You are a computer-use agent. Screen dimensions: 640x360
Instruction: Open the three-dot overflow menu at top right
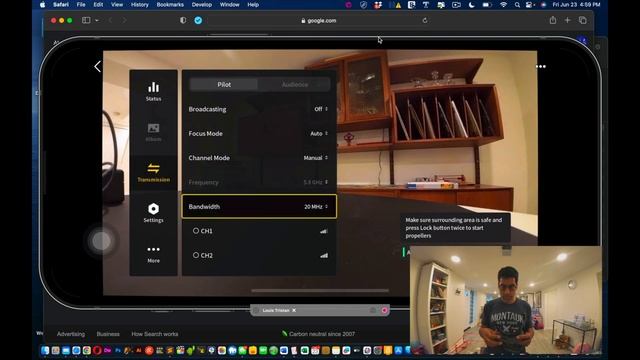coord(541,67)
